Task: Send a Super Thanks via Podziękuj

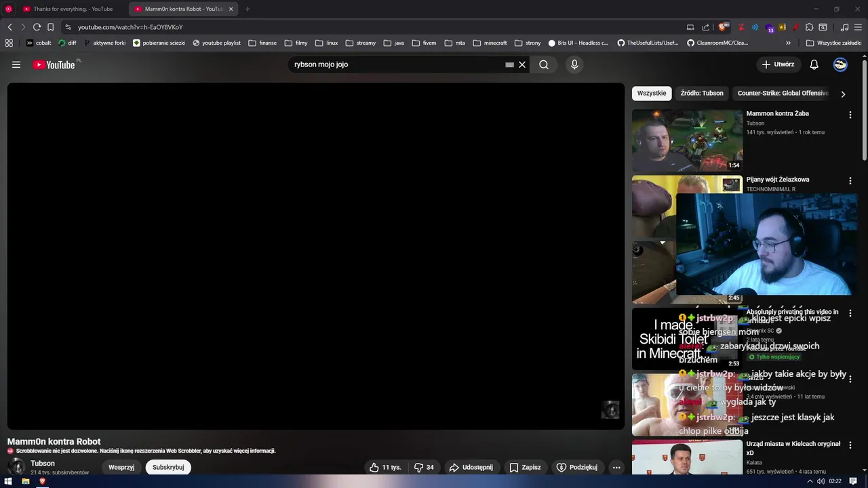Action: (x=577, y=467)
